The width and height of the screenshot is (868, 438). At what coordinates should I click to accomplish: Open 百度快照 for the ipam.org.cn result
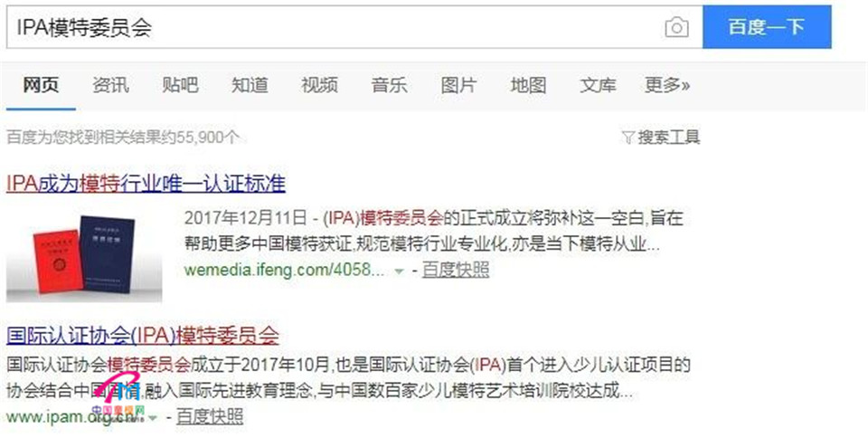tap(210, 416)
